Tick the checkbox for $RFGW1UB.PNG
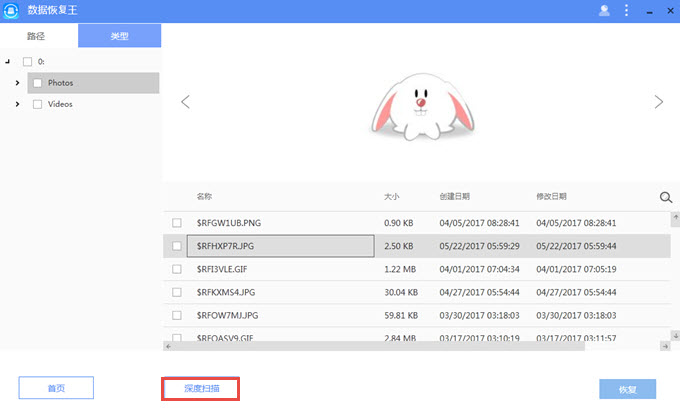Image resolution: width=680 pixels, height=419 pixels. pos(177,222)
